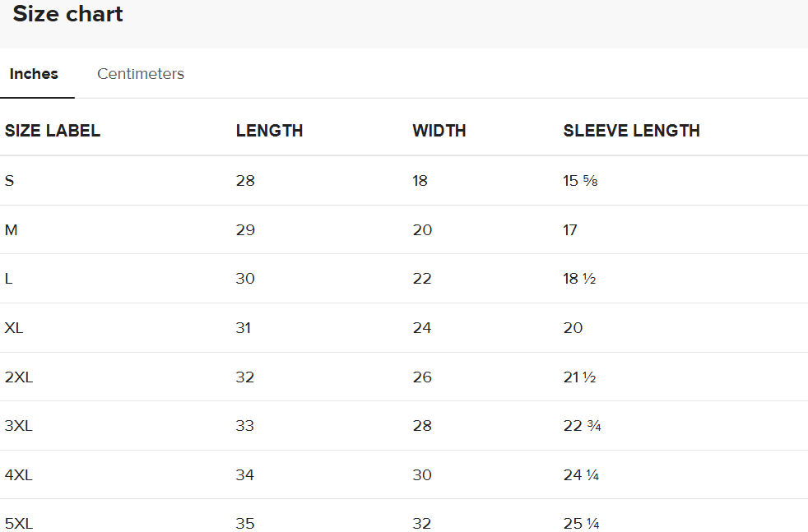Switch to the Centimeters tab
This screenshot has width=808, height=532.
click(x=140, y=74)
